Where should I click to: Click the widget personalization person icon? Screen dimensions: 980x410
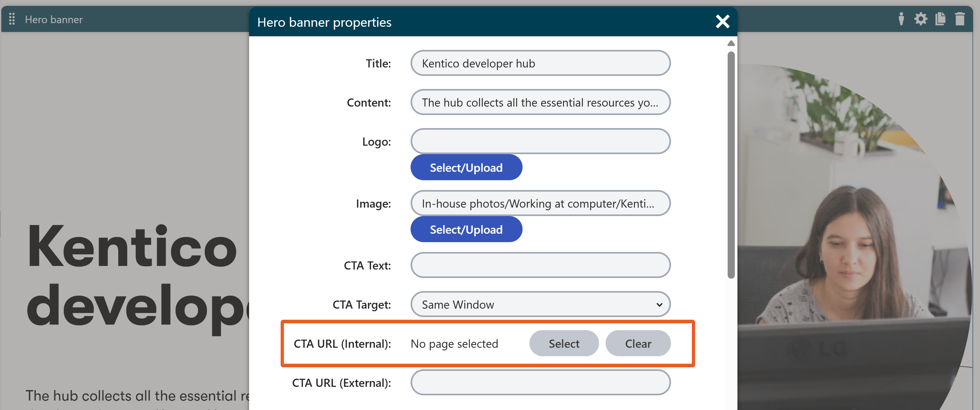coord(901,19)
